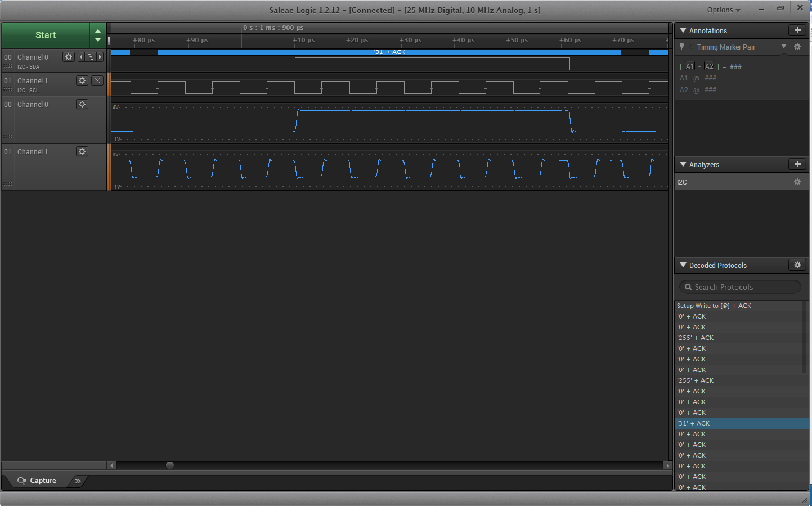Click the '31' + ACK decoded bubble on waveform
The image size is (812, 506).
coord(389,52)
